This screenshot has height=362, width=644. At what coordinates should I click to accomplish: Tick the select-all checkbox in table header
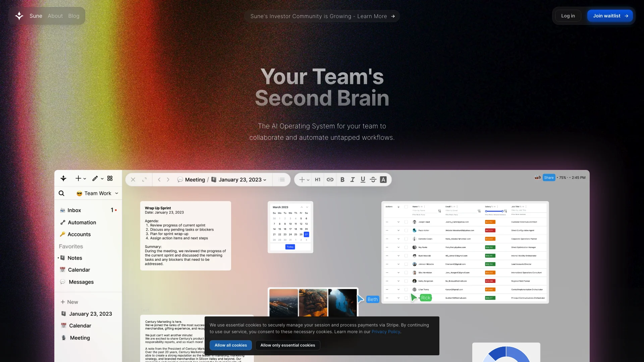[406, 207]
